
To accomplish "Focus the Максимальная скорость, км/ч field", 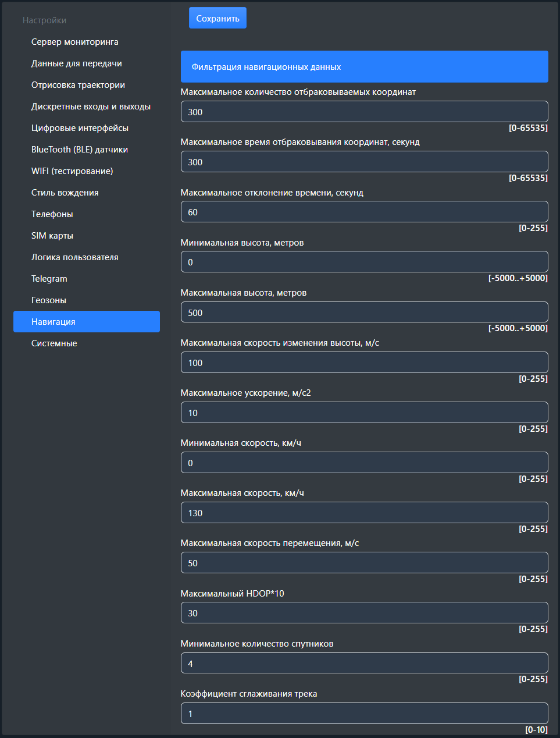I will 364,513.
